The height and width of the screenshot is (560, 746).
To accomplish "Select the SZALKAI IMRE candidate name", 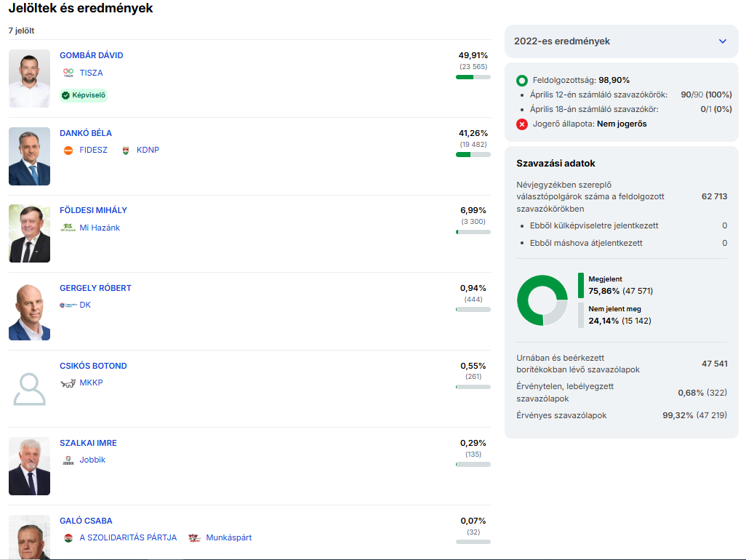I will 88,443.
